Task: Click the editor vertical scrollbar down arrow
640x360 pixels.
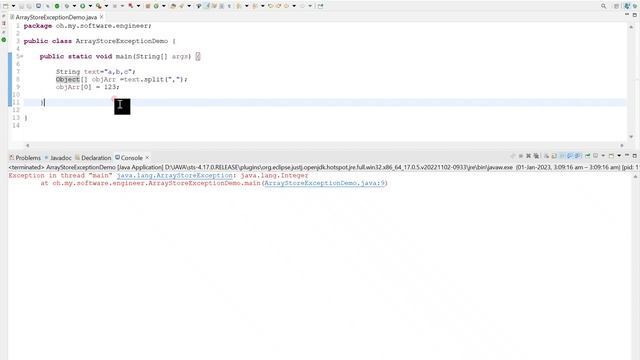Action: [631, 137]
